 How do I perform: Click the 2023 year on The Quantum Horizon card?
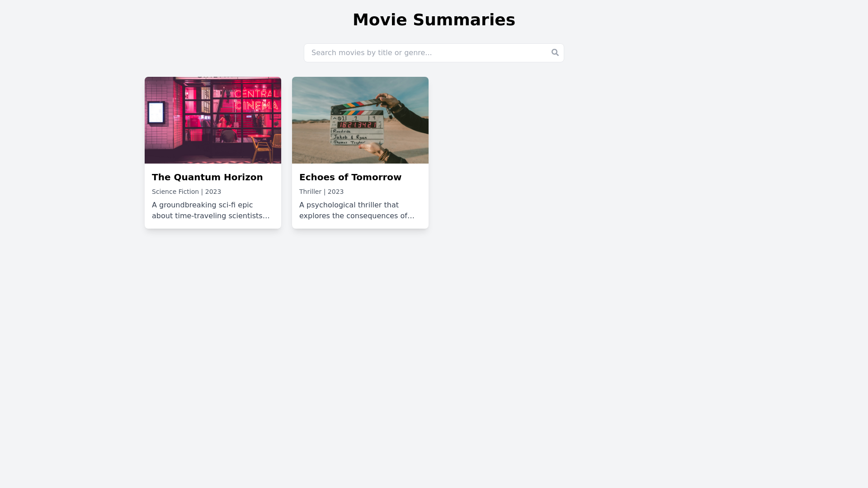(213, 192)
